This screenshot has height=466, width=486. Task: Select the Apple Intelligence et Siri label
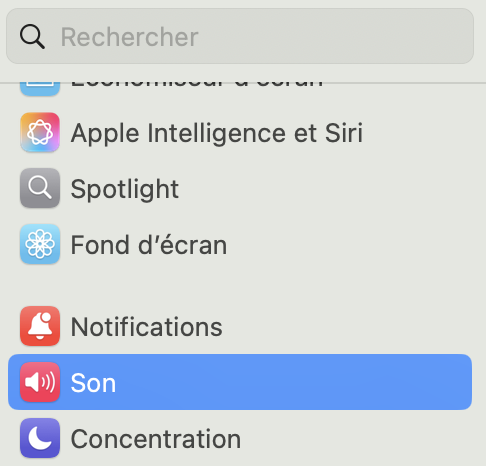tap(217, 133)
